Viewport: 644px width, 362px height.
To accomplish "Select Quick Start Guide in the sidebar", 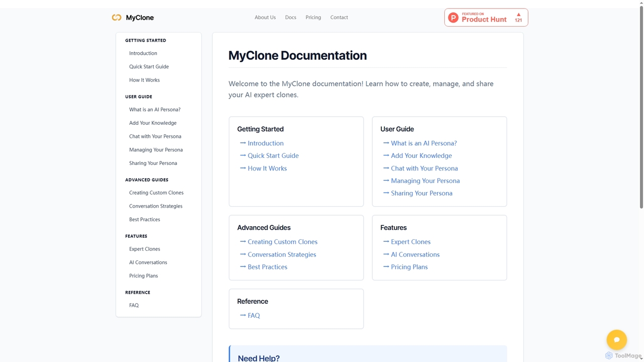I will [x=149, y=67].
